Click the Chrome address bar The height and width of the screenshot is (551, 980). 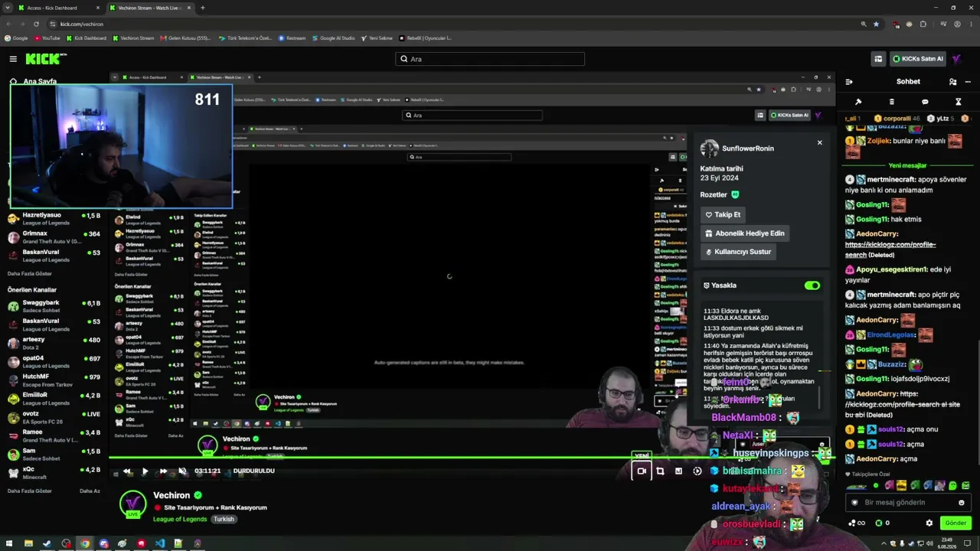point(456,24)
